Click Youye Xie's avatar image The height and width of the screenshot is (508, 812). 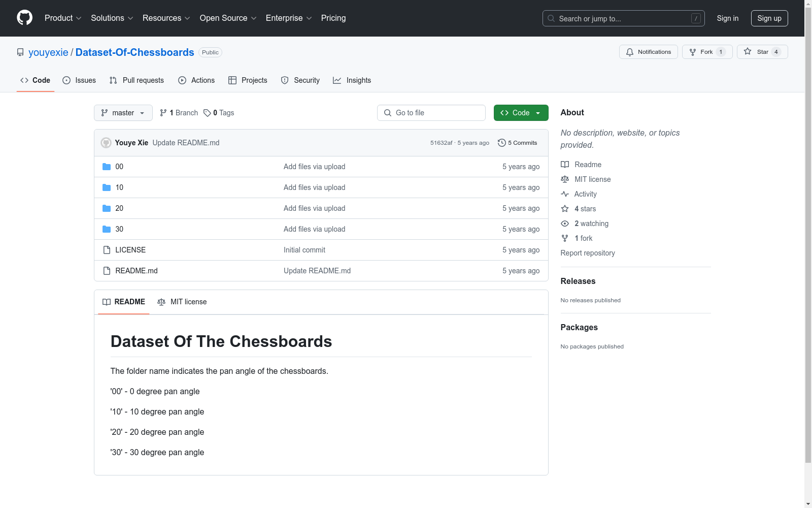point(106,143)
